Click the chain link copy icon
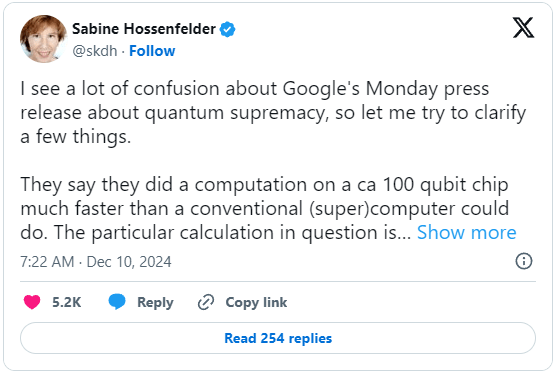 coord(206,302)
